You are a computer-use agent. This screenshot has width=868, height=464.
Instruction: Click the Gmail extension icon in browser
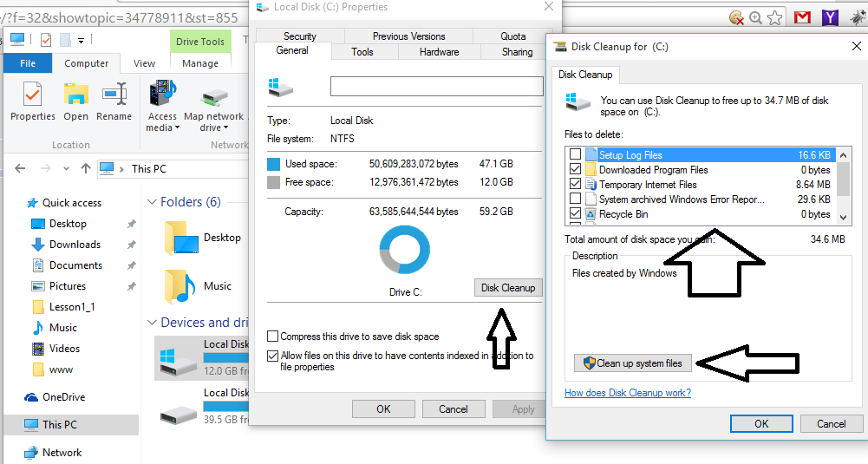(802, 17)
